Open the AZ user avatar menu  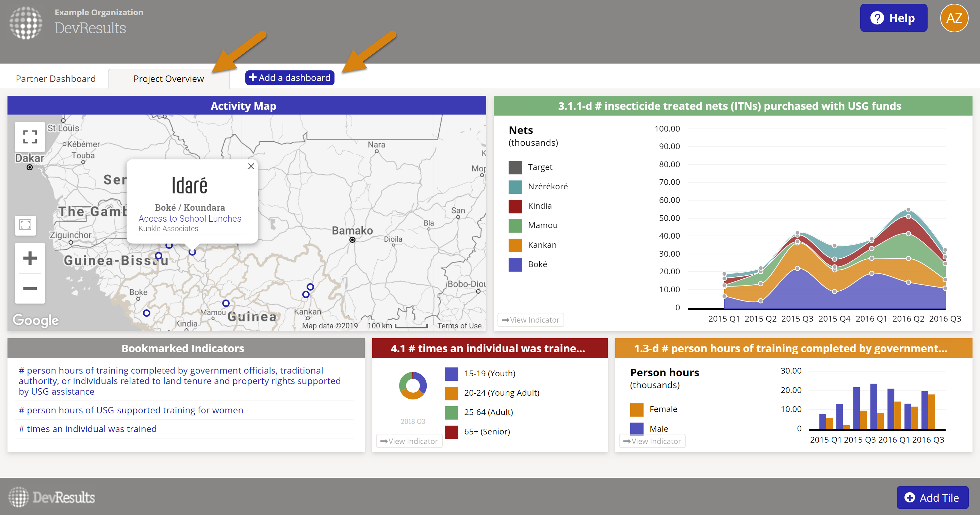954,18
